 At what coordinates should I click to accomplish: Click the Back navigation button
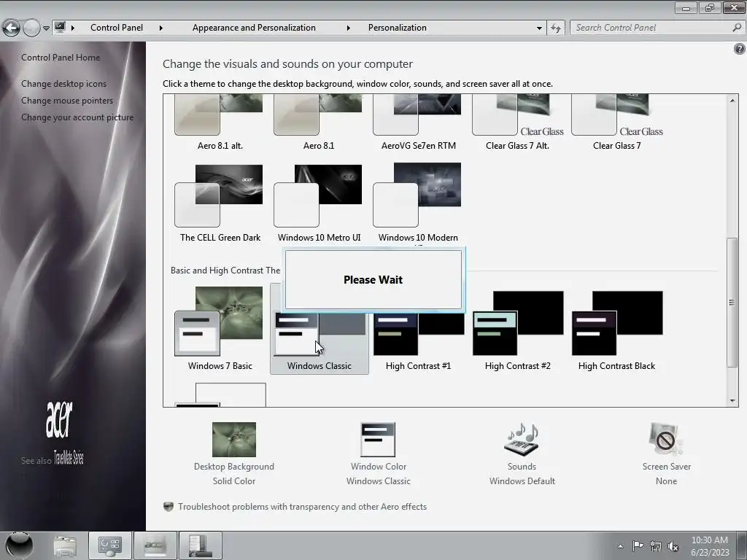tap(12, 28)
